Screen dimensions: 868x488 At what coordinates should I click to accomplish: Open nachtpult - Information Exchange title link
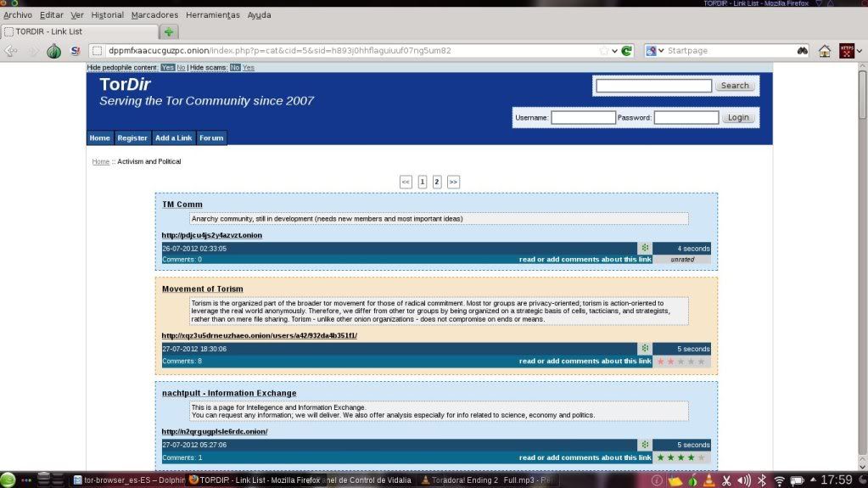click(229, 393)
